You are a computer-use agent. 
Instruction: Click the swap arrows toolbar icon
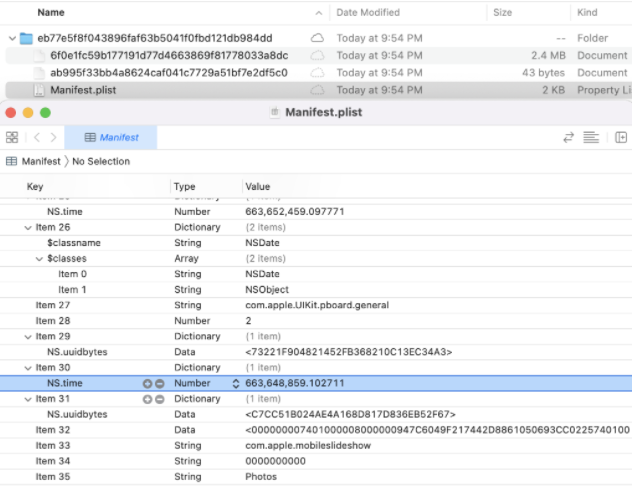[569, 137]
